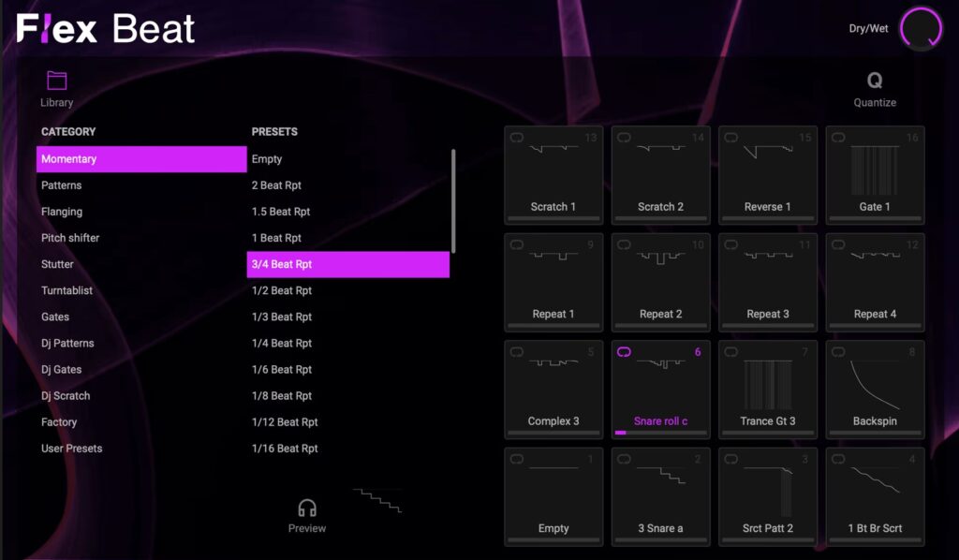Open the Library browser
The width and height of the screenshot is (959, 560).
coord(56,83)
